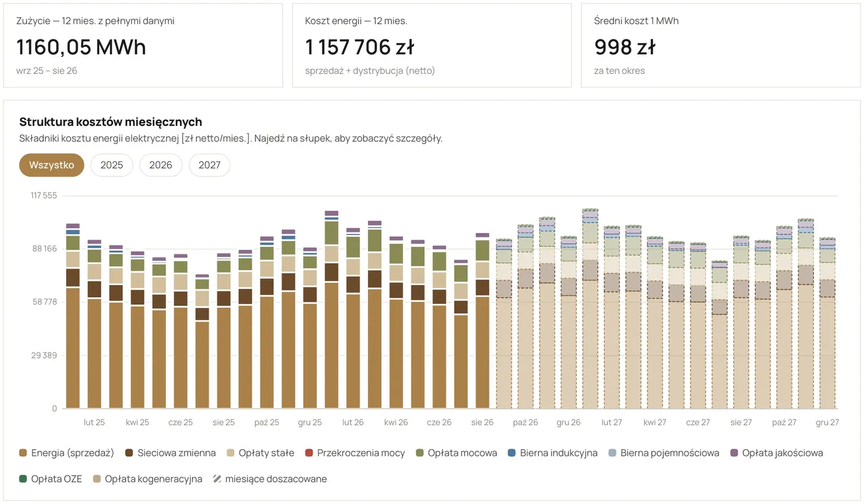
Task: Click the 'kwi 27' x-axis label
Action: pyautogui.click(x=655, y=423)
